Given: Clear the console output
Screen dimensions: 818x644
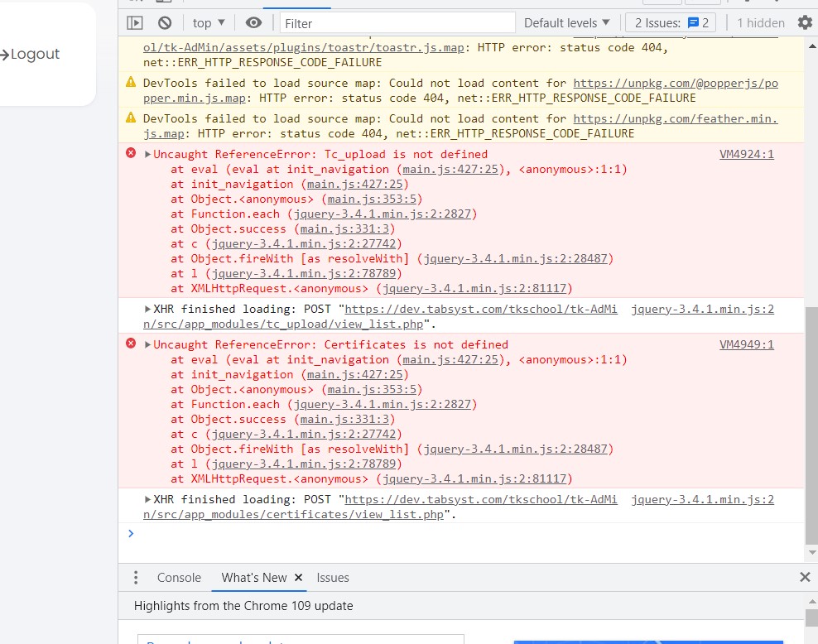Looking at the screenshot, I should (165, 23).
